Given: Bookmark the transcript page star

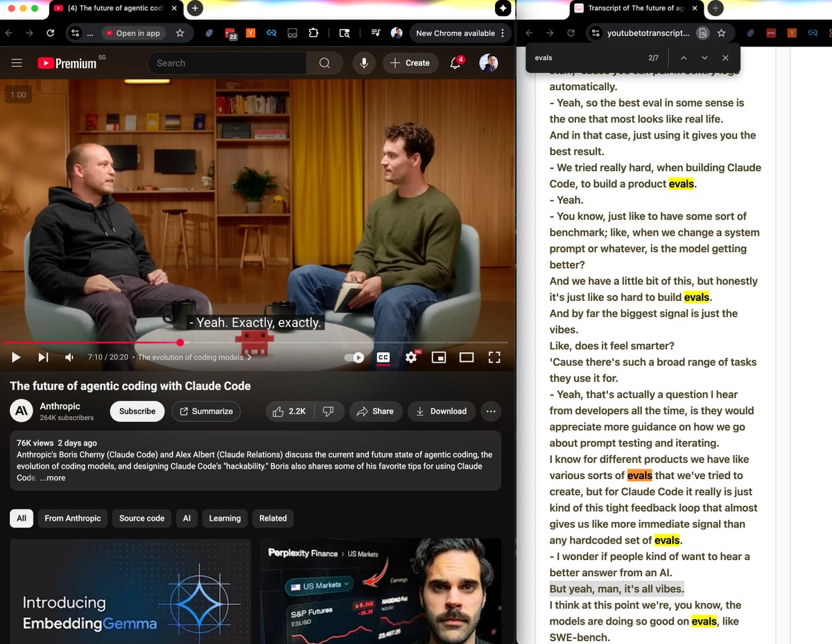Looking at the screenshot, I should click(722, 33).
